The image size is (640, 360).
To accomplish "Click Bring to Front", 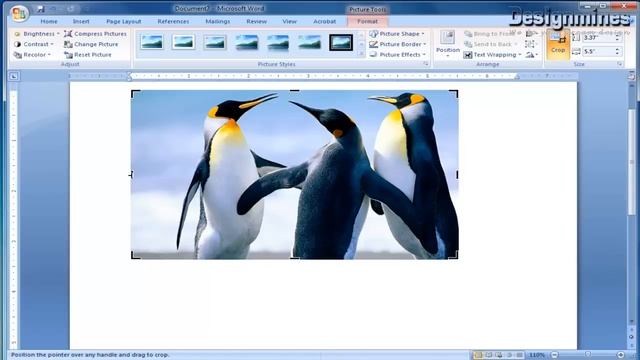I will [x=491, y=34].
